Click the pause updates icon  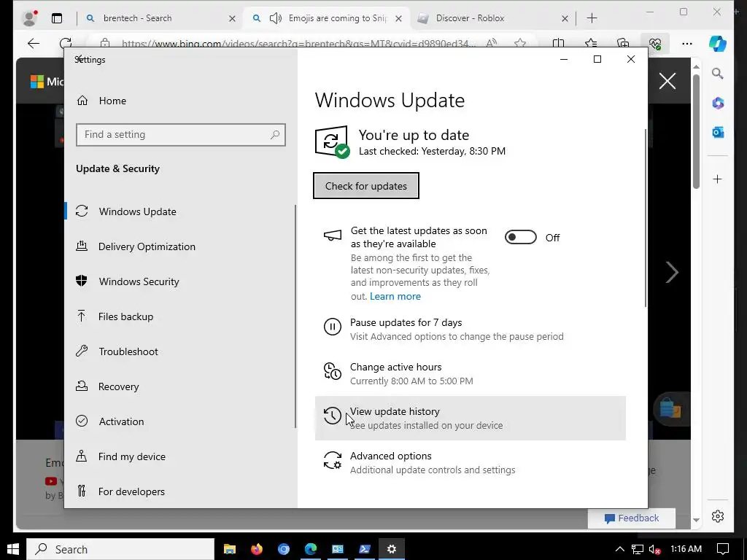click(333, 327)
